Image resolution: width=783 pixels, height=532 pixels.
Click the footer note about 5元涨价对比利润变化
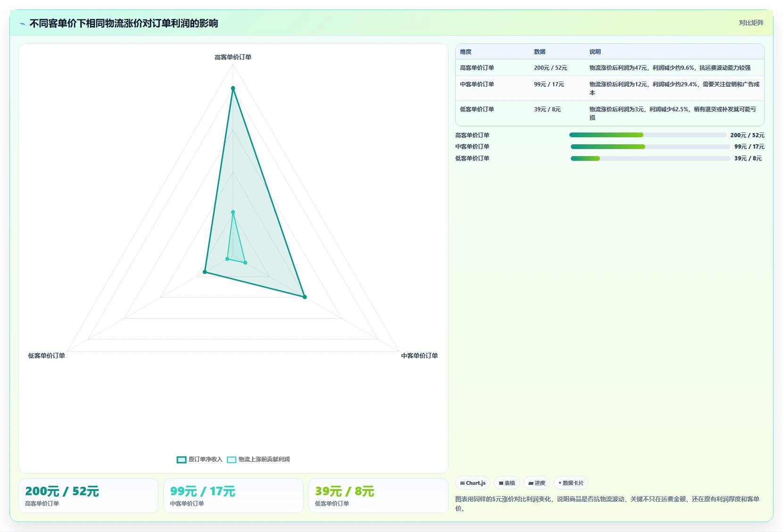[607, 504]
